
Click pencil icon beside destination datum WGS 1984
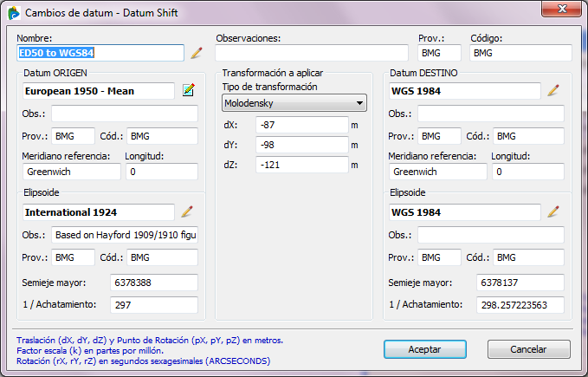click(x=553, y=90)
